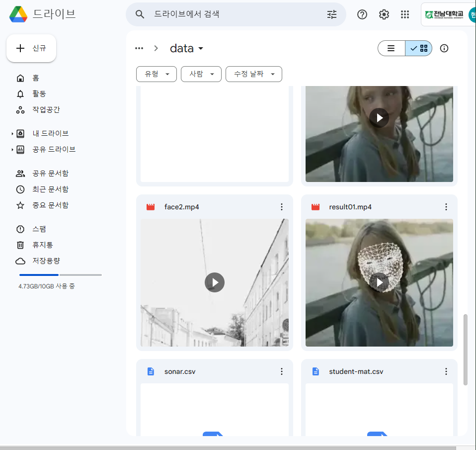Click the storage usage progress bar

61,275
